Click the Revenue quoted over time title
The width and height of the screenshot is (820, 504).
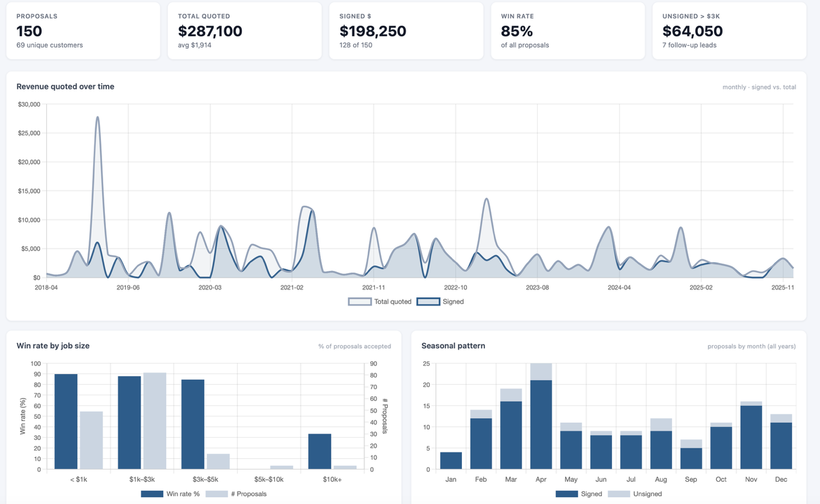[x=65, y=86]
